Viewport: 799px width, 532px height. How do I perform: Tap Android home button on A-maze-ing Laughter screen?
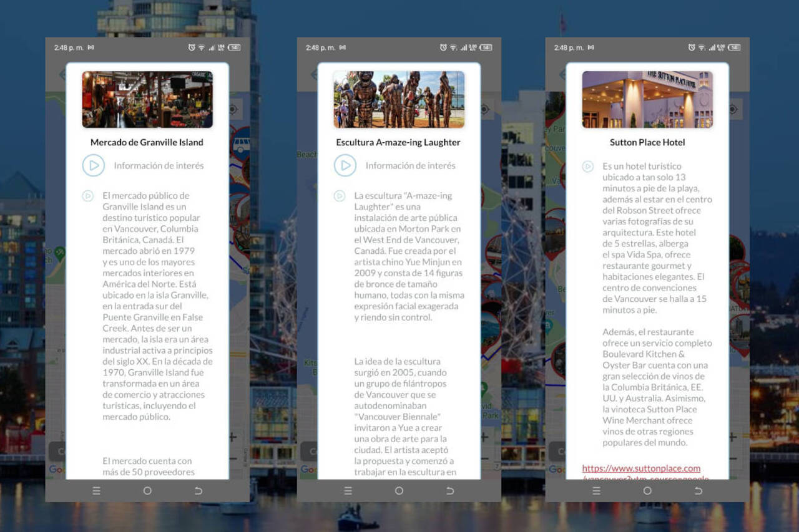399,491
